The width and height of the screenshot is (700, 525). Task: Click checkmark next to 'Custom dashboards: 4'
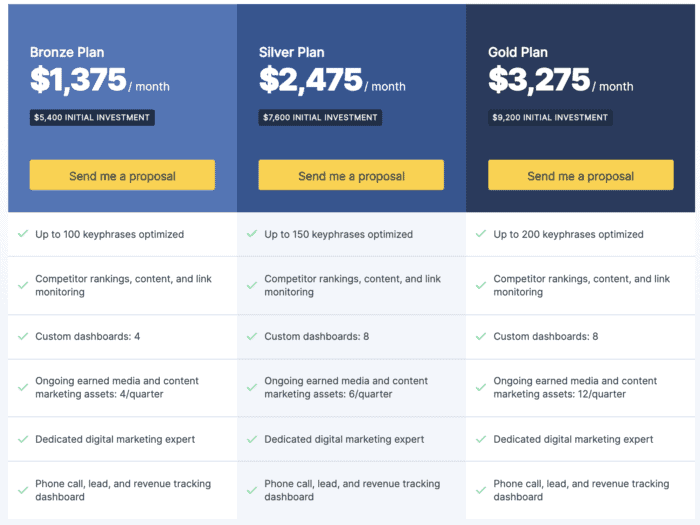[x=23, y=337]
